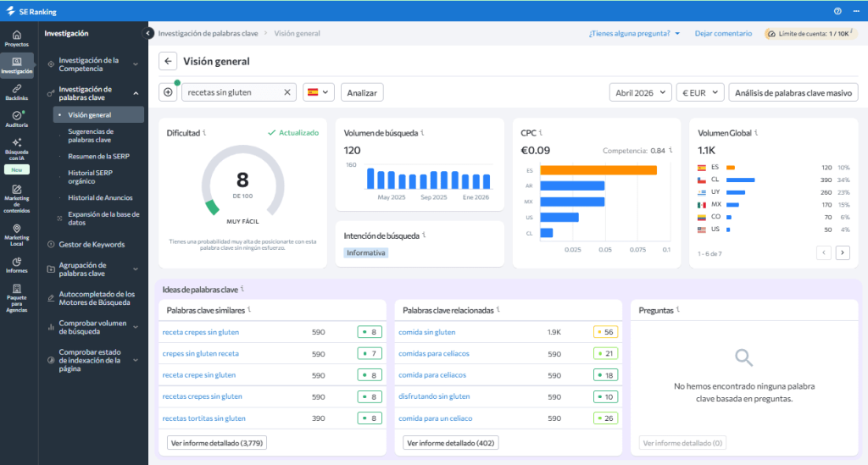Click the plus icon left of keyword field
The width and height of the screenshot is (868, 465).
(168, 92)
